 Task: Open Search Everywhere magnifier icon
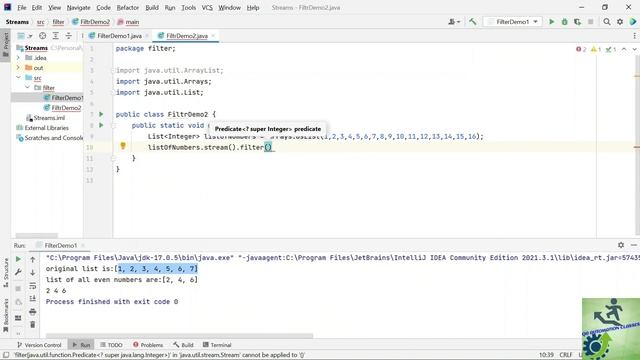pos(607,22)
